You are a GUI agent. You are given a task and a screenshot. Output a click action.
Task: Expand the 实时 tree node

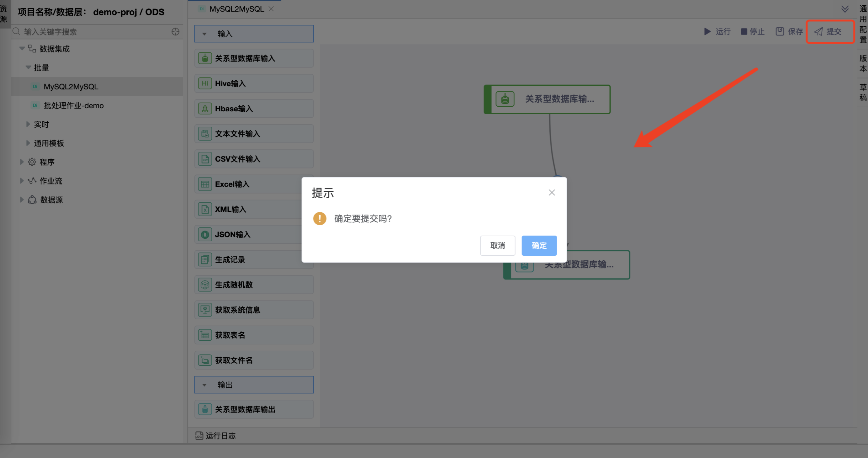(28, 124)
